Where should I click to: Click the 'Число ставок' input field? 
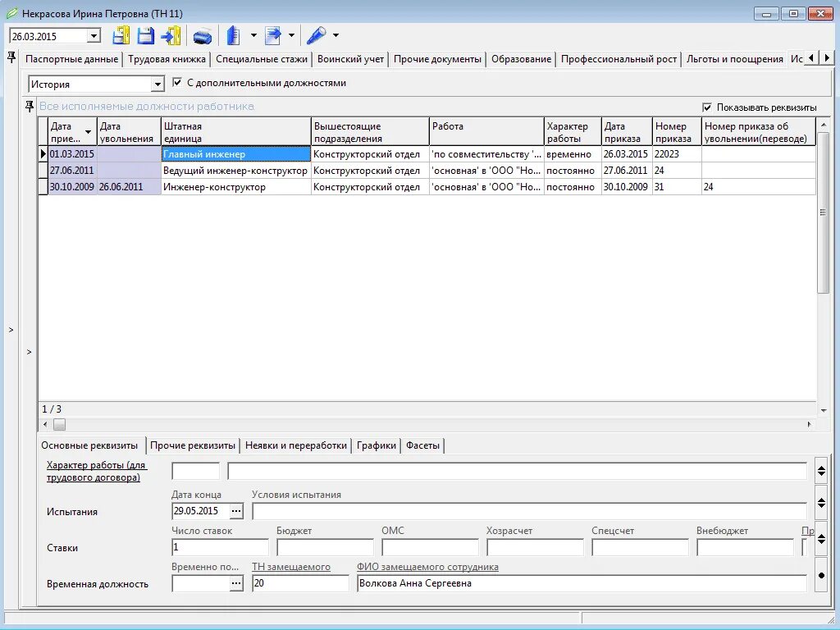tap(220, 547)
